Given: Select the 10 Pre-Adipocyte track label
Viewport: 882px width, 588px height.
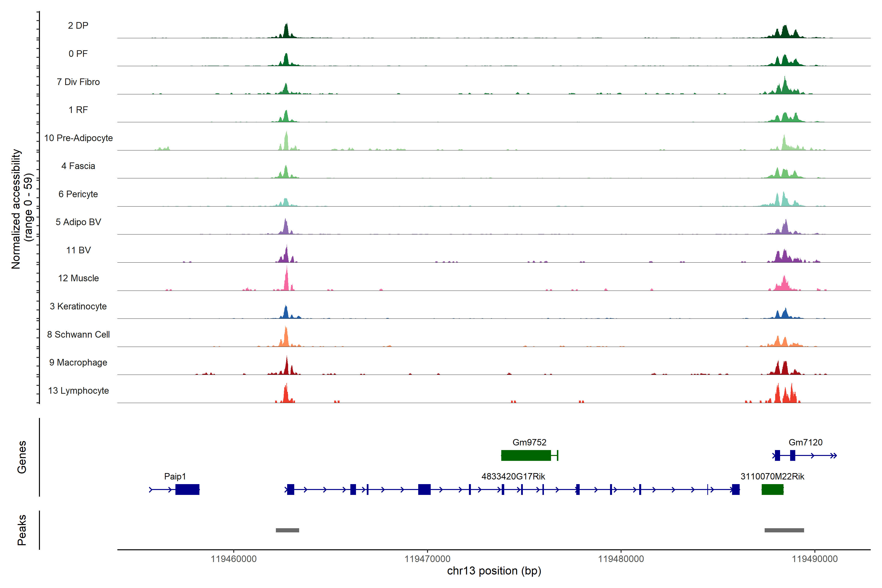Looking at the screenshot, I should pos(78,138).
